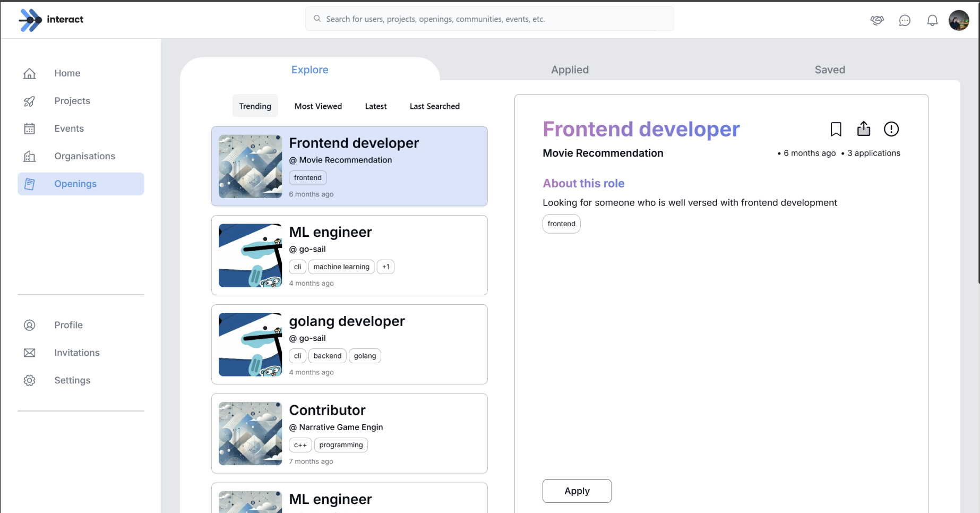Switch to the Applied tab
The image size is (980, 513).
570,70
